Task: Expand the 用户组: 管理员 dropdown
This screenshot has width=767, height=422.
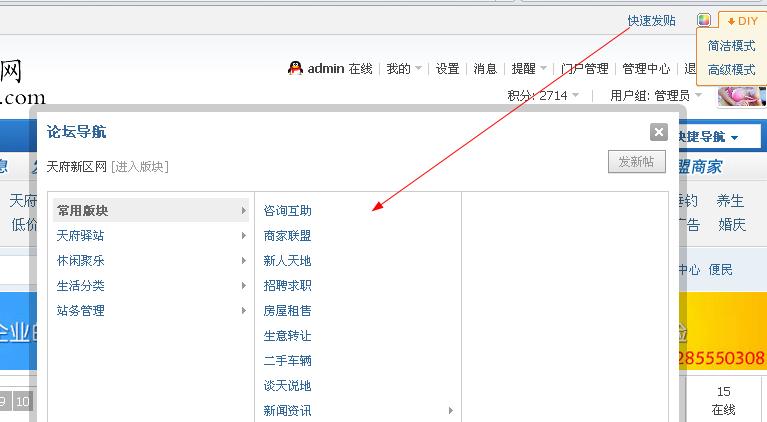Action: pos(655,95)
